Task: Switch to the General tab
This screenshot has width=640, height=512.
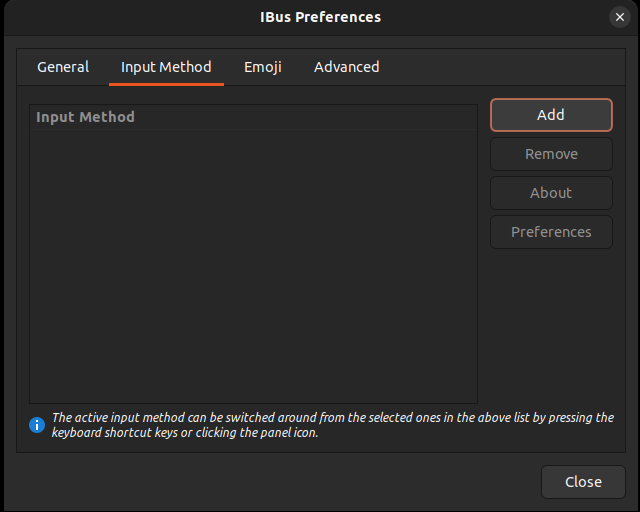Action: point(63,67)
